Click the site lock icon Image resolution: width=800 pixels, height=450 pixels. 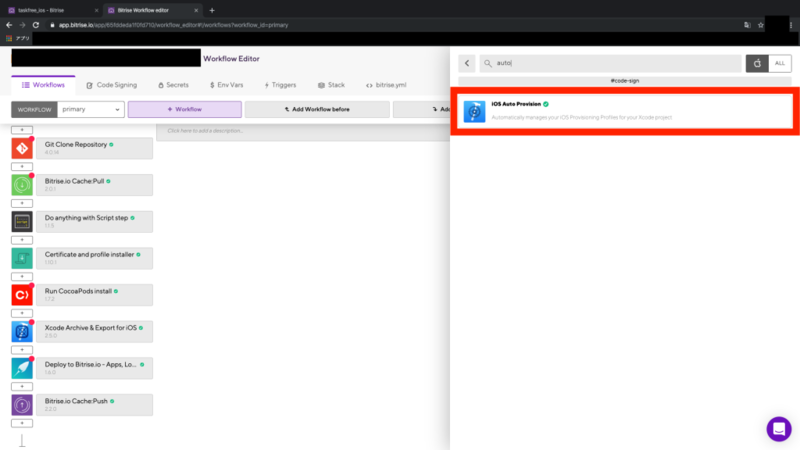[x=52, y=25]
